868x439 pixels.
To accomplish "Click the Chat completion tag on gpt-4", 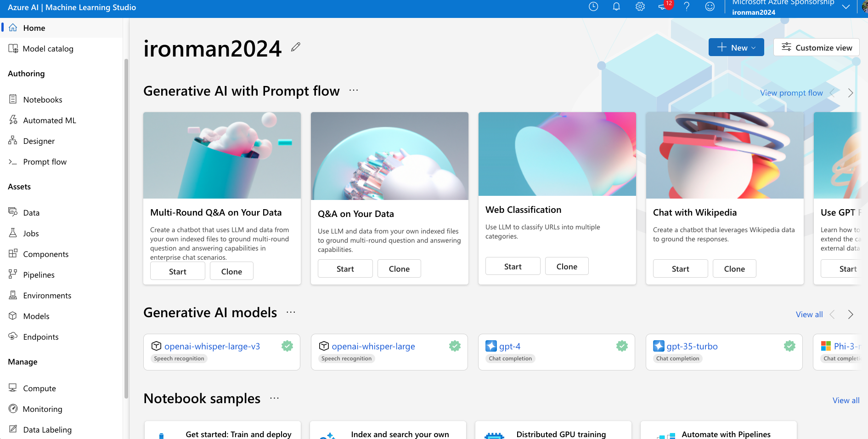I will pos(510,359).
